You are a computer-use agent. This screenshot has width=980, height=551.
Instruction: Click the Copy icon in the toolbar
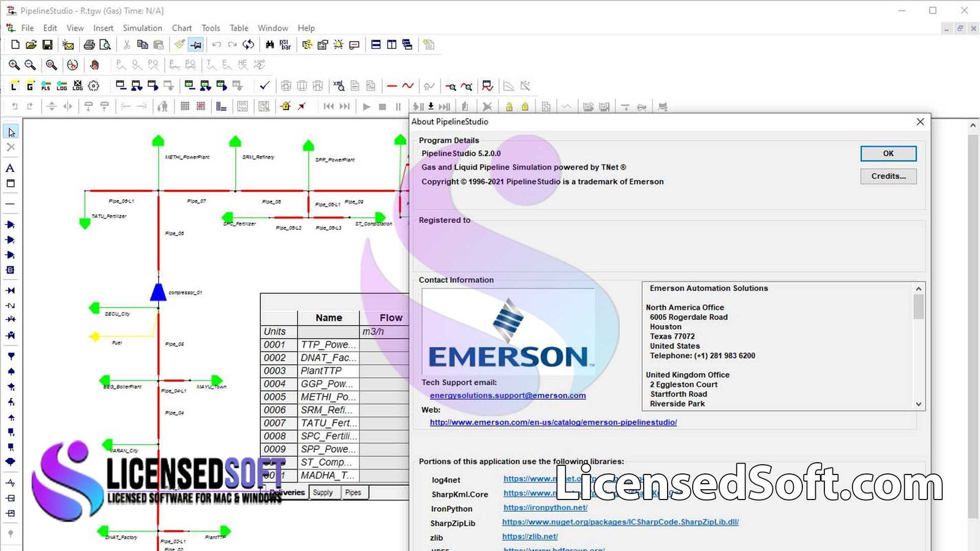pos(143,45)
